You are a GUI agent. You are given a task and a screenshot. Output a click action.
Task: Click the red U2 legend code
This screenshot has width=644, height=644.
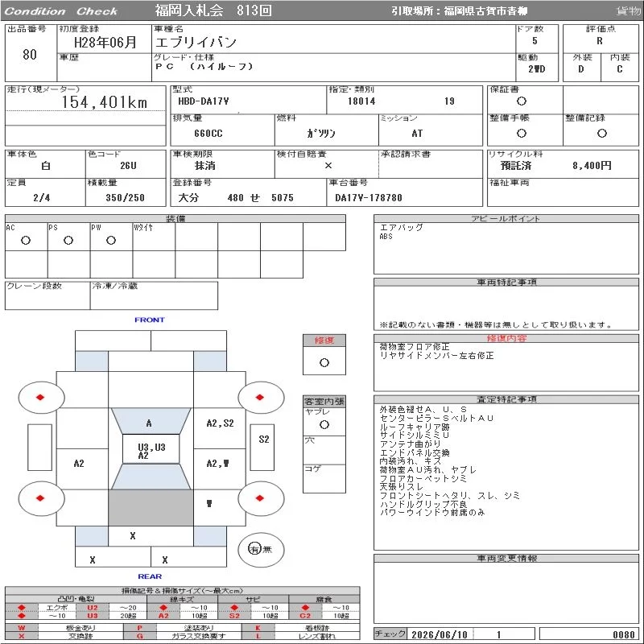93,608
